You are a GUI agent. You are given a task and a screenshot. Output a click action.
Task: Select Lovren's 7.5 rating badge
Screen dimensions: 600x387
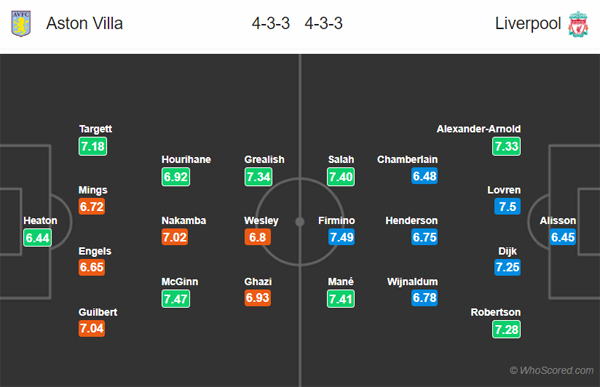point(507,206)
